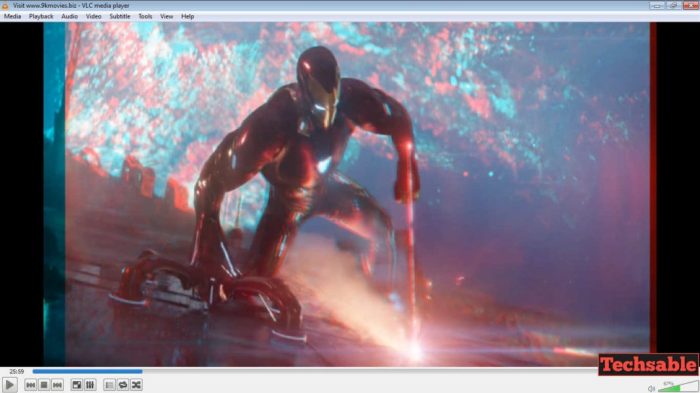Restore down the VLC window
The width and height of the screenshot is (700, 393).
pyautogui.click(x=673, y=5)
